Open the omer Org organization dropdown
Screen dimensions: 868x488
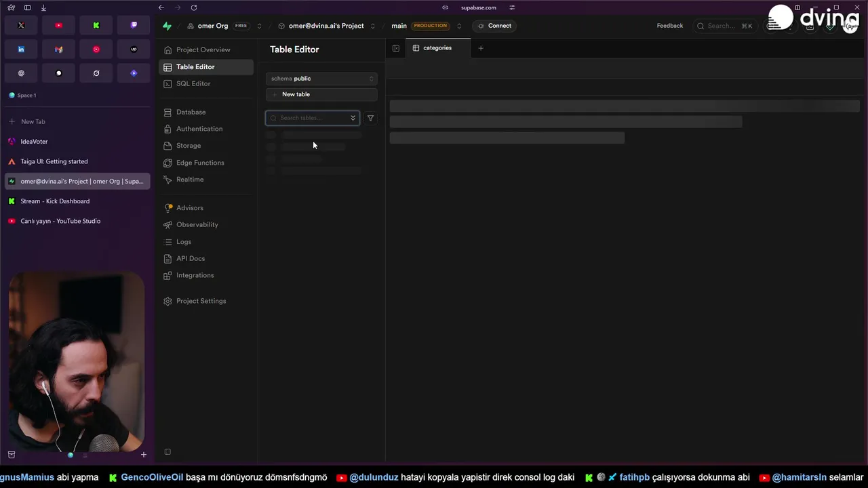(x=259, y=26)
